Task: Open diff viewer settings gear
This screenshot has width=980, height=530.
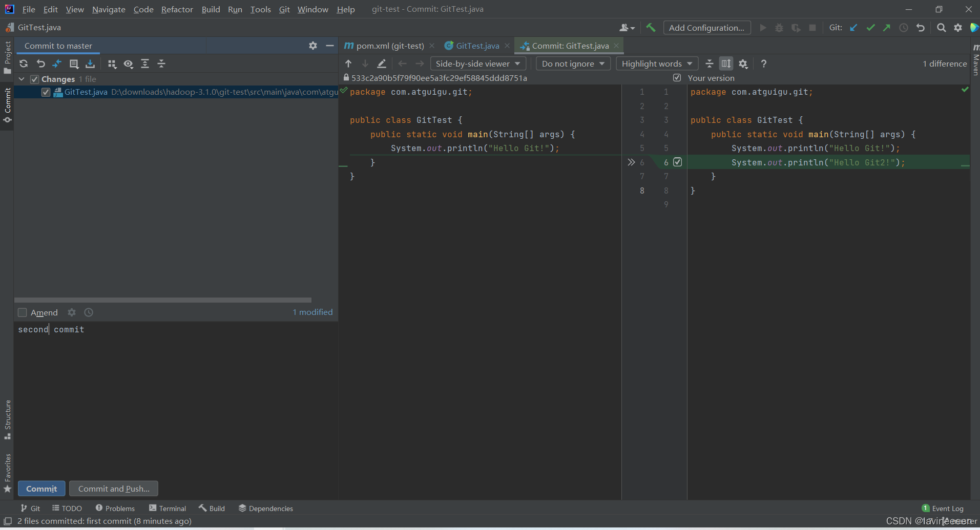Action: point(743,63)
